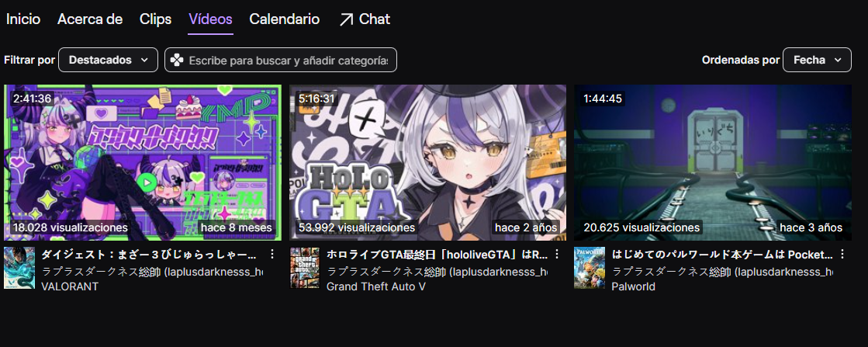Expand the Fecha sort dropdown
The height and width of the screenshot is (347, 868).
pyautogui.click(x=817, y=60)
